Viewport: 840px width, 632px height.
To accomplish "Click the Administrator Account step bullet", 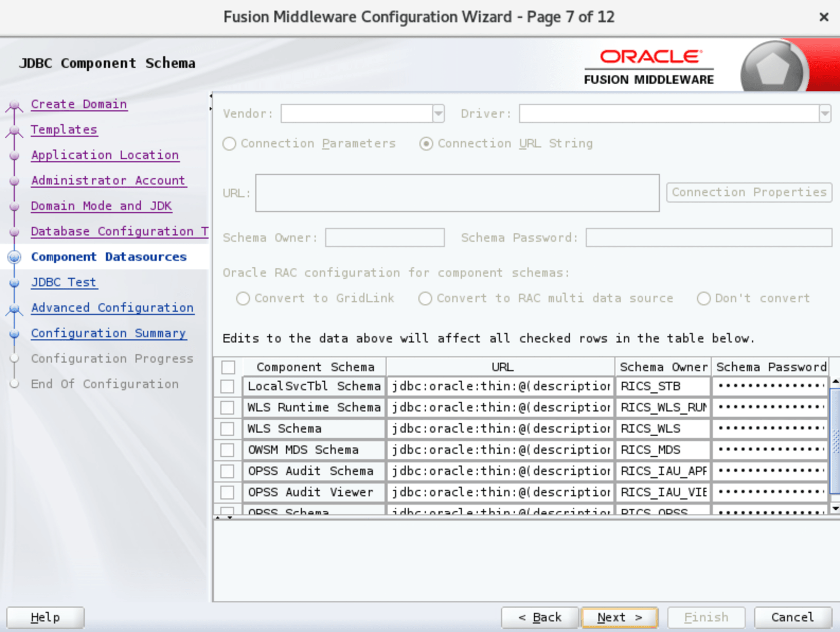I will [14, 181].
